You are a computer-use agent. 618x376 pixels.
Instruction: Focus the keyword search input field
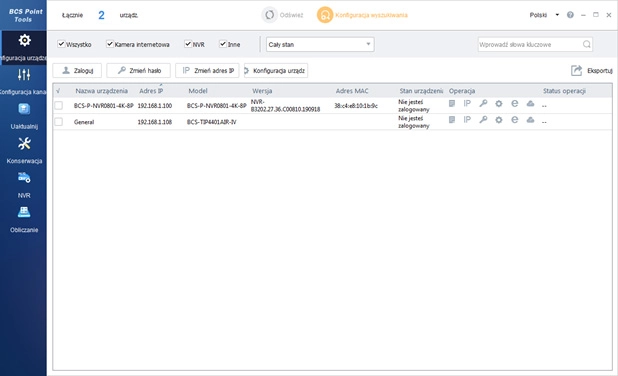click(x=530, y=44)
